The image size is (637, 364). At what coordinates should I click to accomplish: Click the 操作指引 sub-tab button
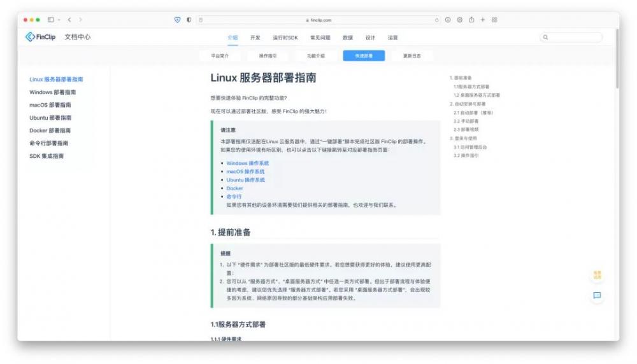[x=268, y=55]
